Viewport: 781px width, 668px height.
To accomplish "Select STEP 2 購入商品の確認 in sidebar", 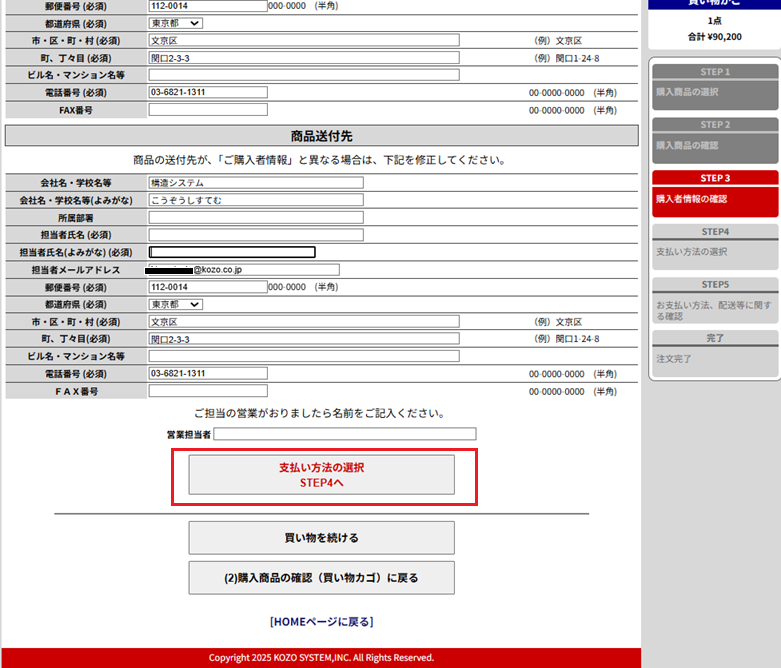I will (714, 139).
